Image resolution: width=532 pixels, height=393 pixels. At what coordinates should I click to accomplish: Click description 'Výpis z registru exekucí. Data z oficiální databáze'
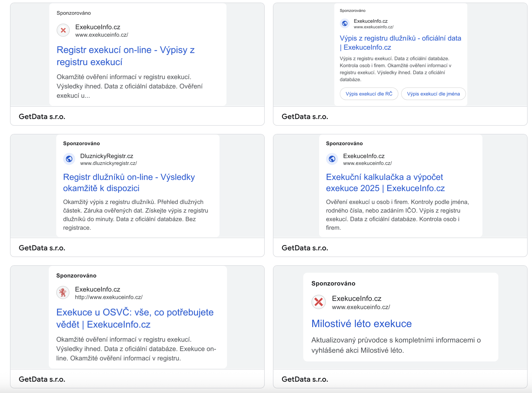pyautogui.click(x=395, y=69)
